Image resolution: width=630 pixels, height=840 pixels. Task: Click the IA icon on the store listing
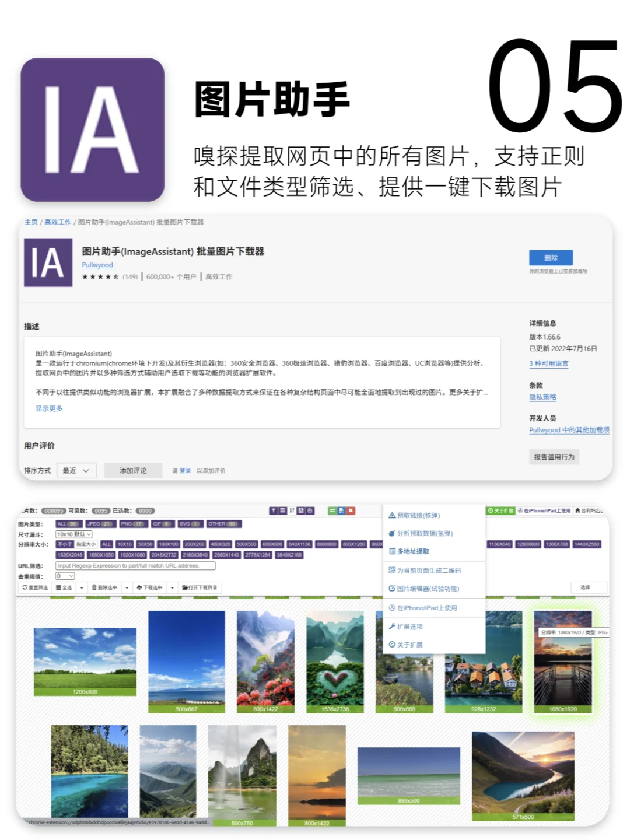coord(48,262)
